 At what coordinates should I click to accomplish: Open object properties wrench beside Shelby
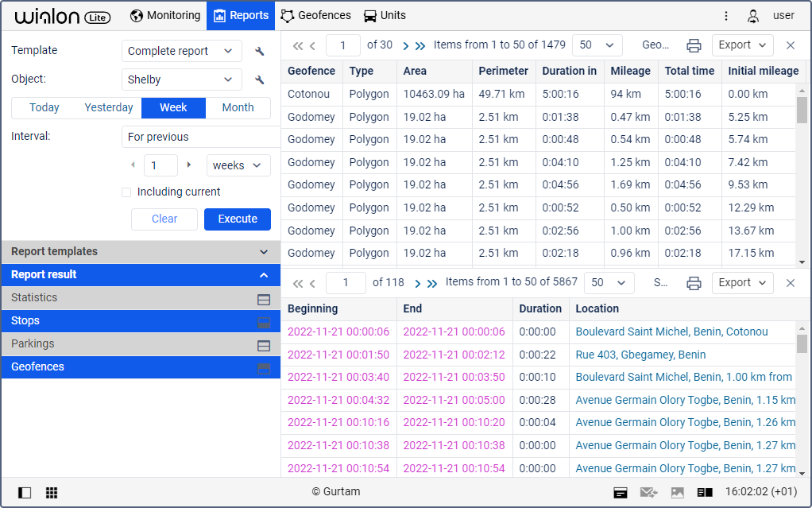tap(260, 79)
